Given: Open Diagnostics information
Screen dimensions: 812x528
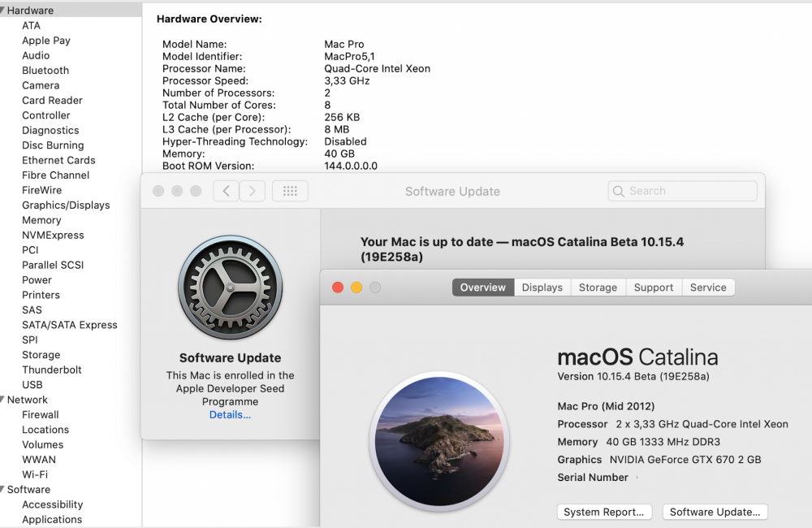Looking at the screenshot, I should click(x=50, y=130).
